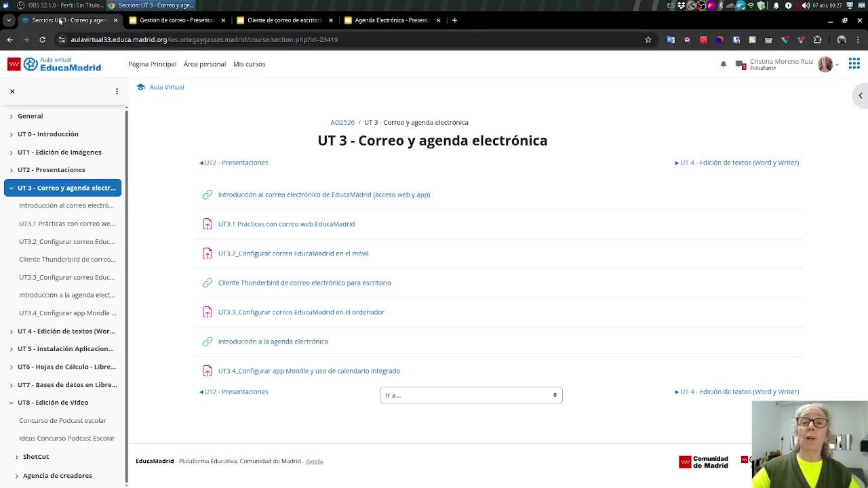Open the EducaMadrid apps grid menu
This screenshot has width=868, height=488.
[x=854, y=64]
